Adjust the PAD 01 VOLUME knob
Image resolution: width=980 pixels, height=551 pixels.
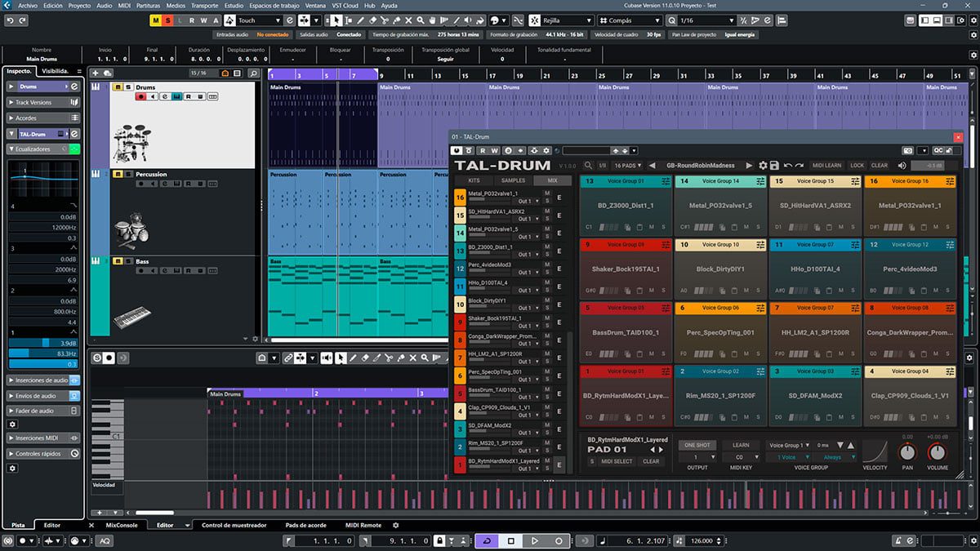(937, 452)
